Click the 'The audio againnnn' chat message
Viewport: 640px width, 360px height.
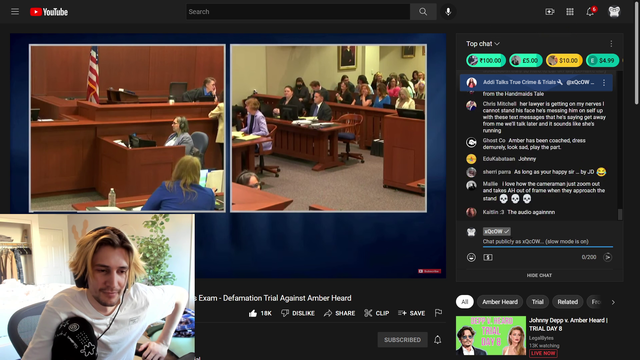(x=531, y=212)
